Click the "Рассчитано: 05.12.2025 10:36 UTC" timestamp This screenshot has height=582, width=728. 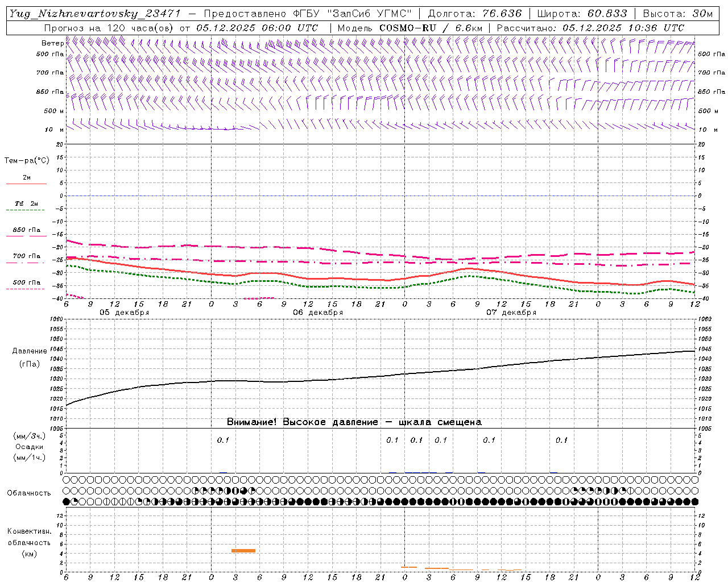pyautogui.click(x=590, y=28)
